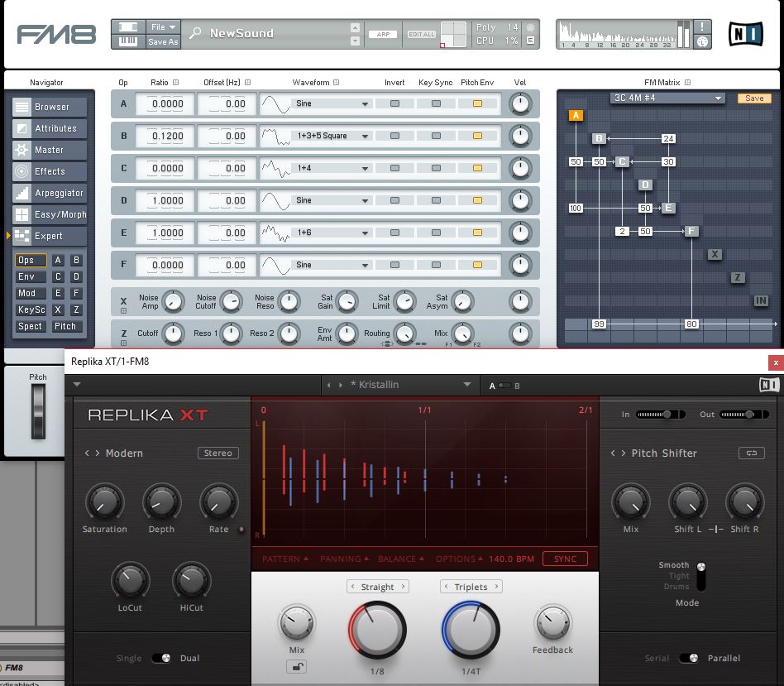Switch to the KeySc tab

[x=31, y=309]
